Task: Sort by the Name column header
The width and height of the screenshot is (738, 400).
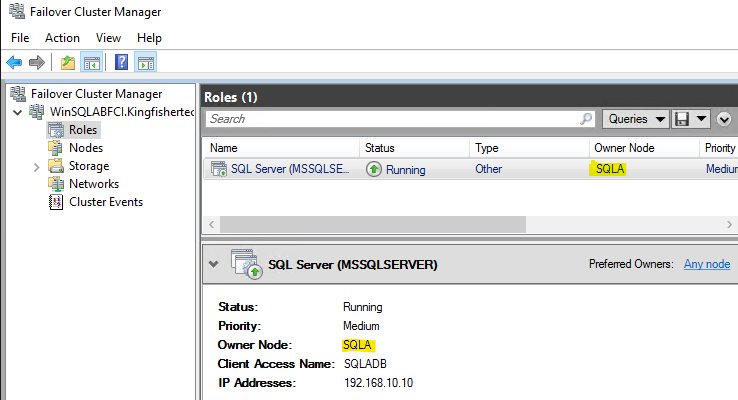Action: [281, 148]
